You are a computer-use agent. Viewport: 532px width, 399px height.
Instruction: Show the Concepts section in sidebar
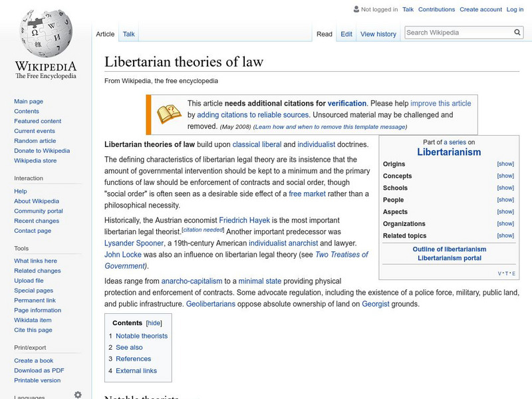pyautogui.click(x=505, y=176)
